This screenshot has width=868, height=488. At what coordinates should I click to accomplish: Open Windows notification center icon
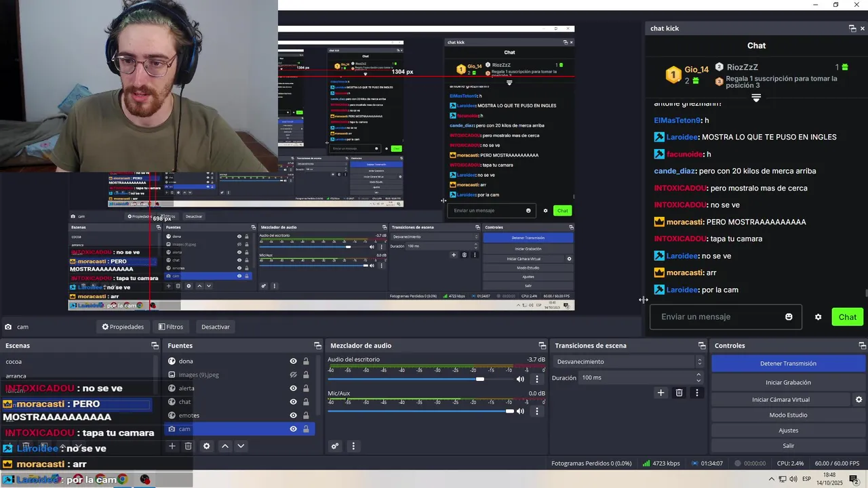coord(854,479)
